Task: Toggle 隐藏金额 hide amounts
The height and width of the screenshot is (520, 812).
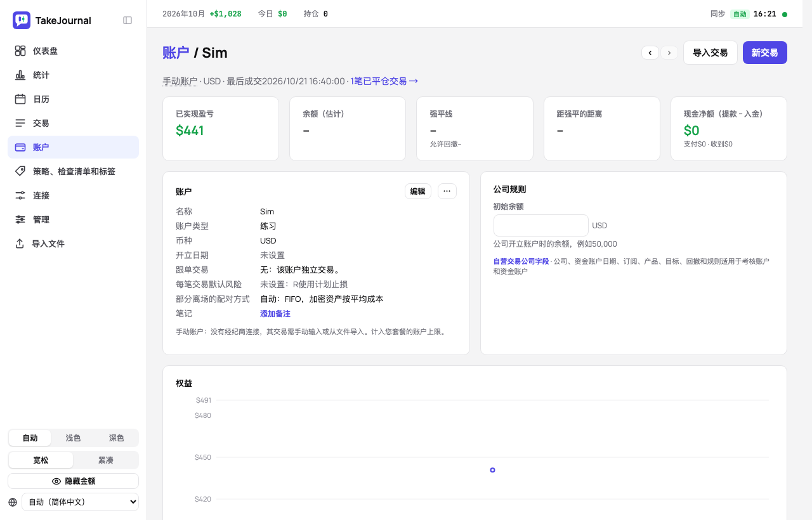Action: (73, 481)
